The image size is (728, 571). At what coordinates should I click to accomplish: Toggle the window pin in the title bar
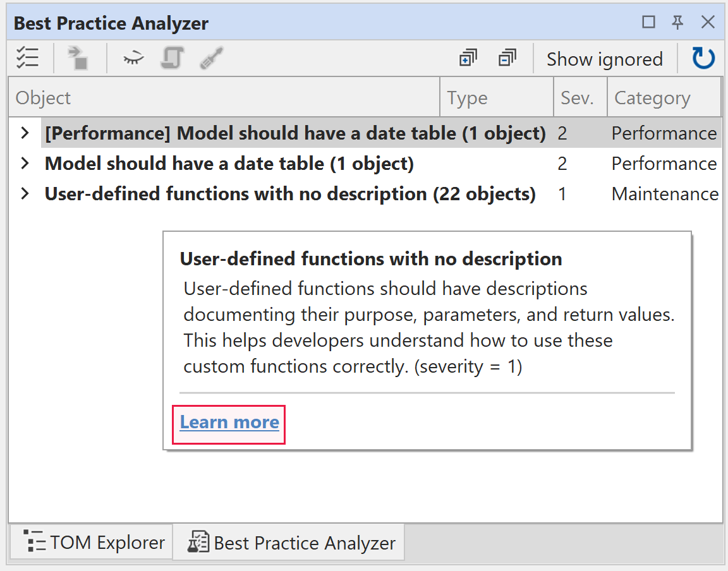click(x=677, y=22)
